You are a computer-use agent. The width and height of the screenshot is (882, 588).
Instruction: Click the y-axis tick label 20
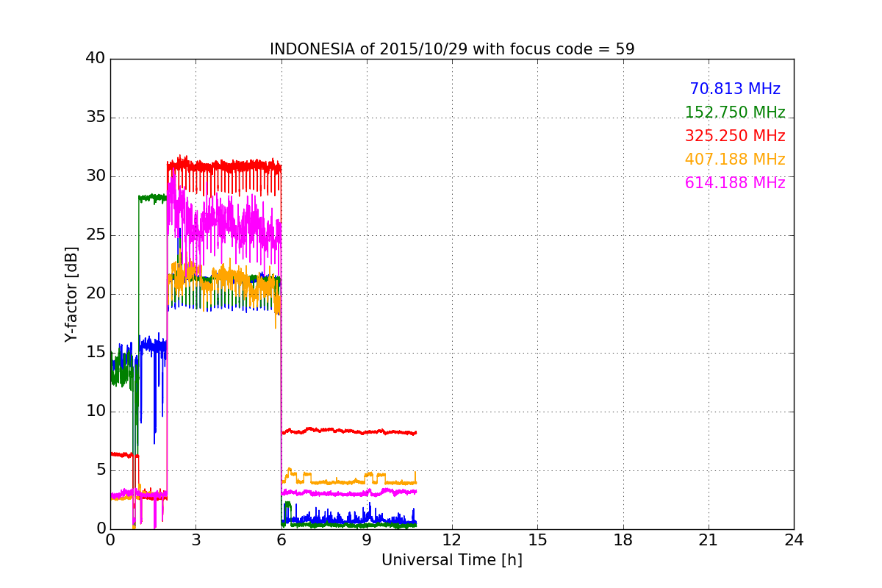(96, 294)
